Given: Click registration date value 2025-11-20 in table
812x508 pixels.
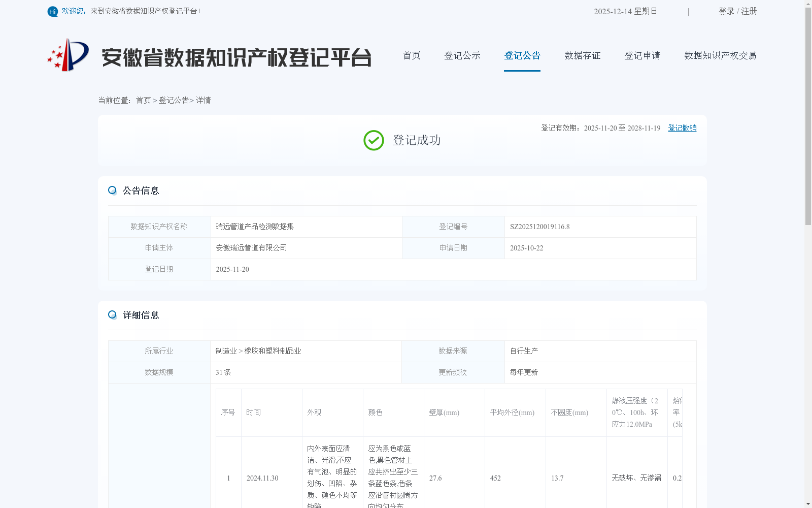Looking at the screenshot, I should pos(232,269).
